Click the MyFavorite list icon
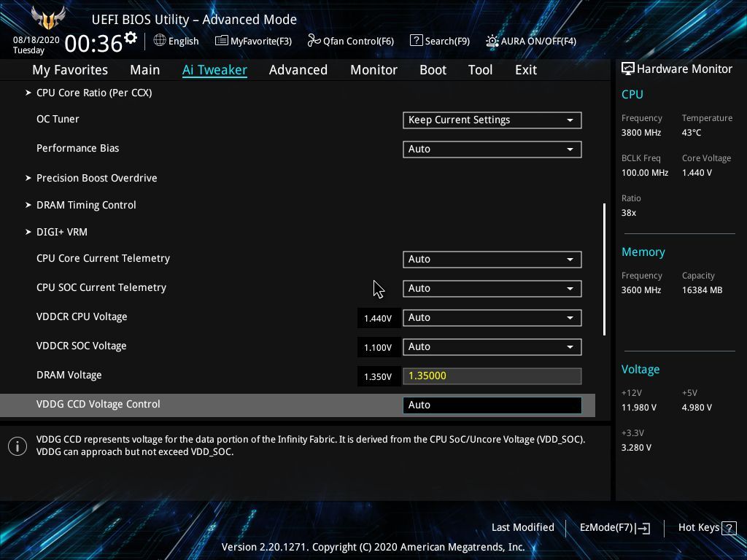 221,41
